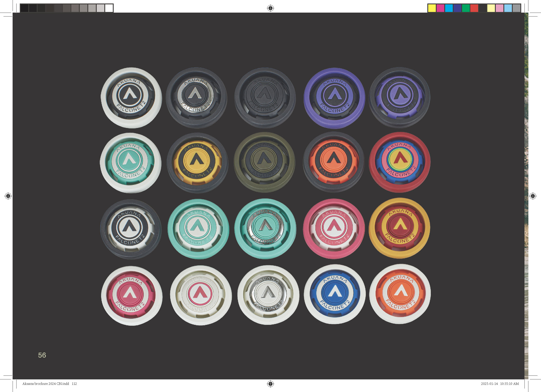The height and width of the screenshot is (392, 541).
Task: Select the red-ring blue multicolor cap
Action: (400, 162)
